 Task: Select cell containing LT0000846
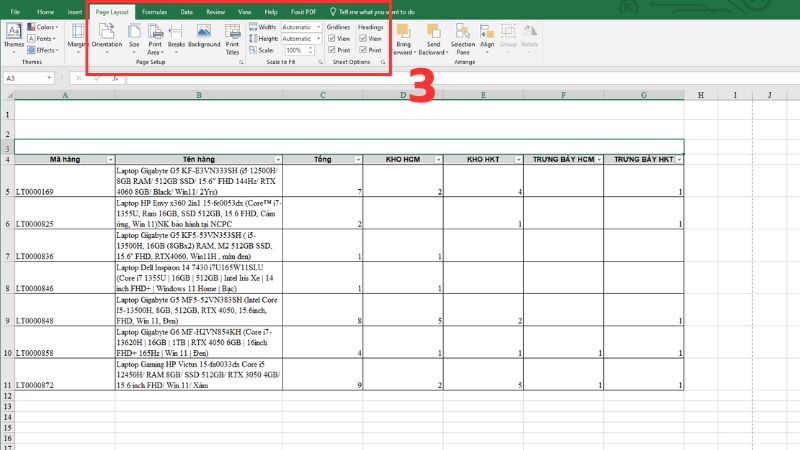coord(65,278)
